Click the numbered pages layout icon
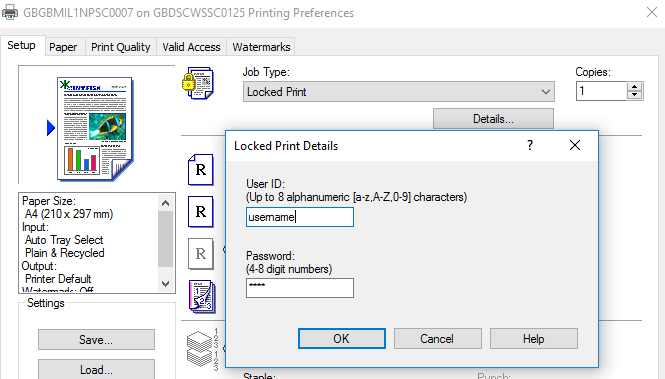 pyautogui.click(x=202, y=296)
